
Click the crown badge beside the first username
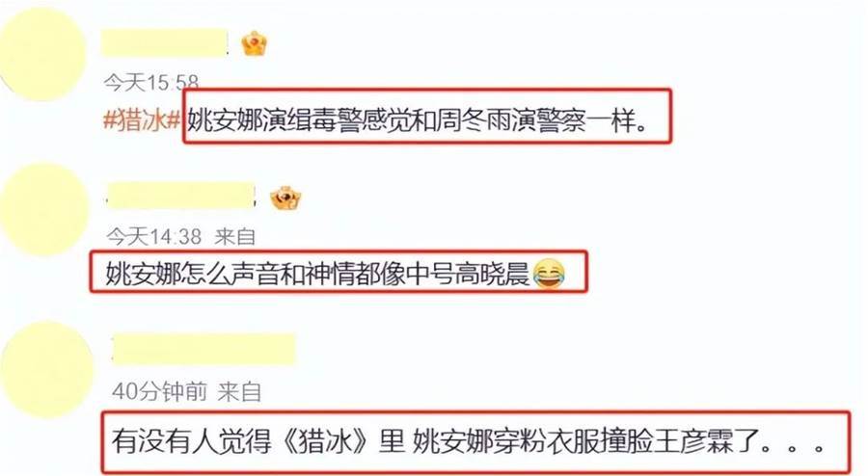pos(255,43)
